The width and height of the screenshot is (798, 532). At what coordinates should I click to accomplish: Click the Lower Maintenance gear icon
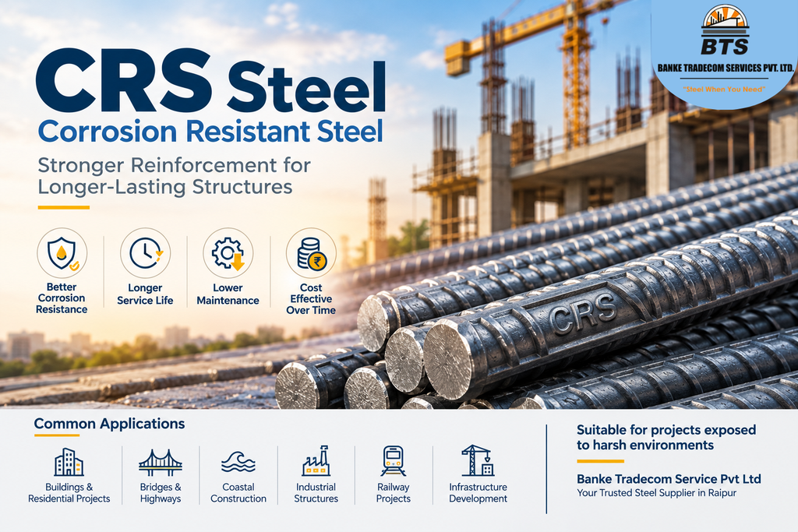pyautogui.click(x=228, y=253)
